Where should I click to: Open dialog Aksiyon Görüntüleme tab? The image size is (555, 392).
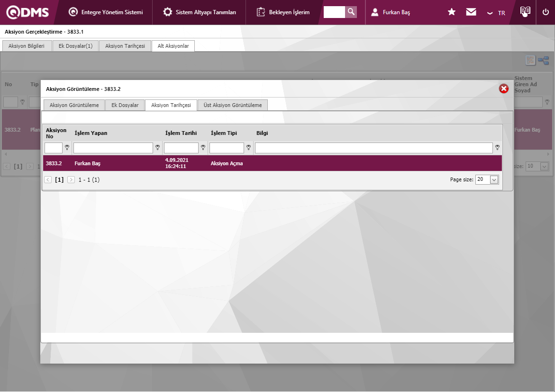point(74,105)
